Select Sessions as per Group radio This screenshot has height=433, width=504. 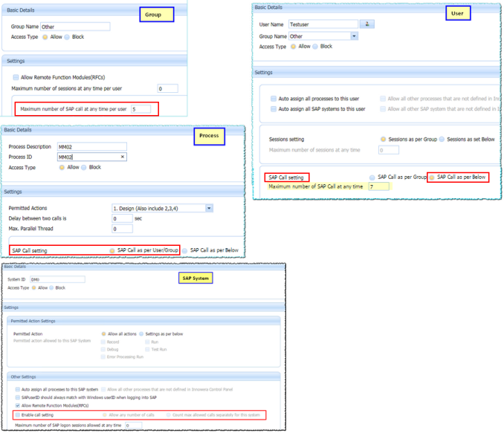pos(383,139)
